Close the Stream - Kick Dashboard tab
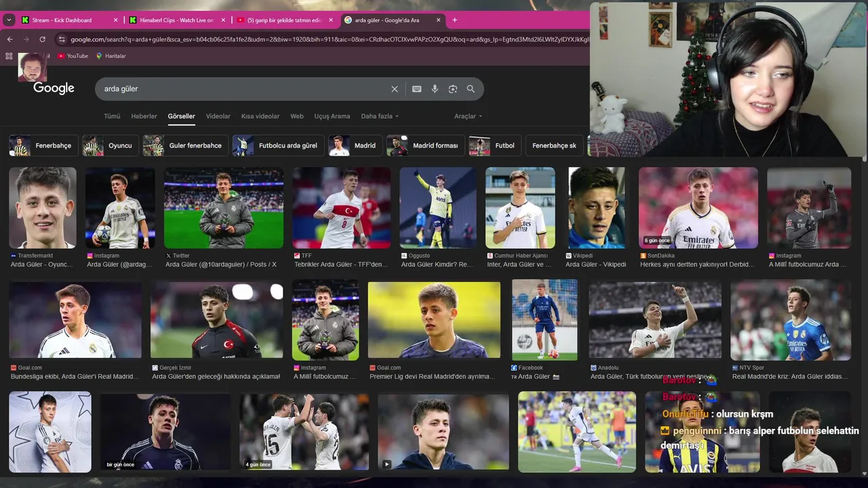The width and height of the screenshot is (868, 488). tap(115, 20)
